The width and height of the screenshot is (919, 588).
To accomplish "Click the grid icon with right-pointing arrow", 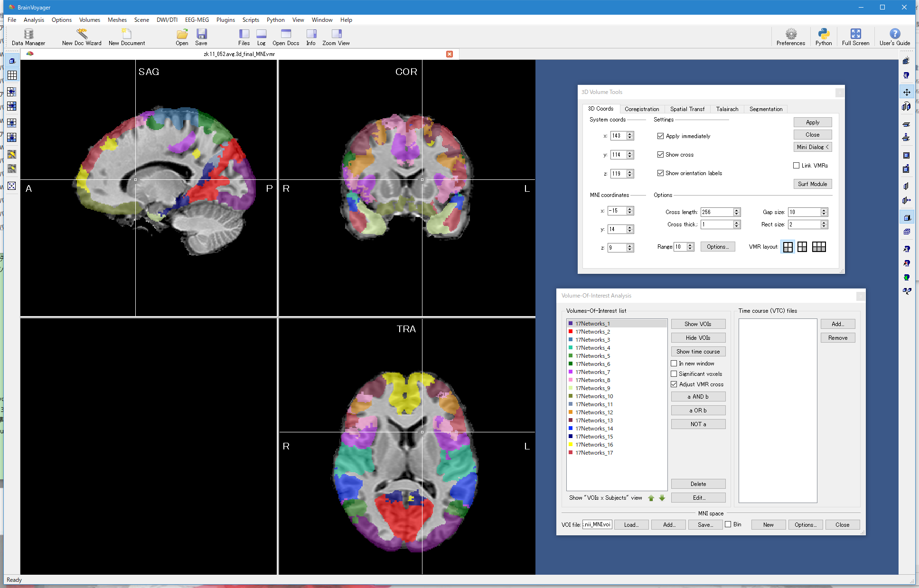I will pos(12,106).
